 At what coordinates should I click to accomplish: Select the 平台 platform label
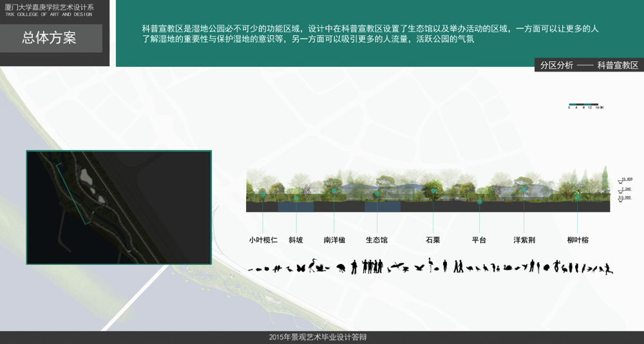tap(479, 240)
